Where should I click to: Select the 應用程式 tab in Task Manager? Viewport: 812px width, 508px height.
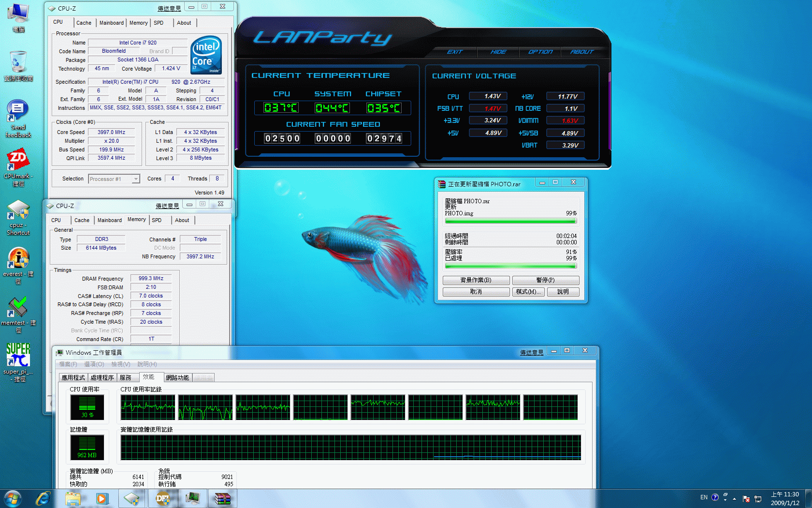(73, 377)
